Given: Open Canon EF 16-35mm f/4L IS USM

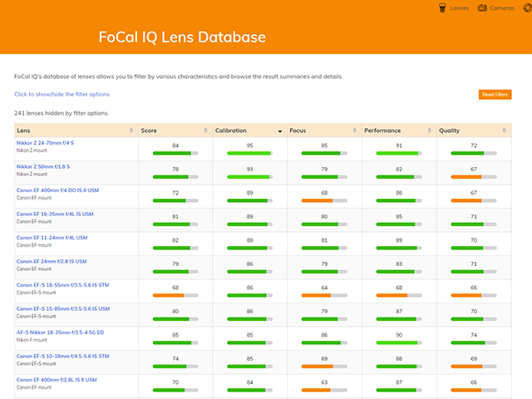Looking at the screenshot, I should pyautogui.click(x=55, y=214).
